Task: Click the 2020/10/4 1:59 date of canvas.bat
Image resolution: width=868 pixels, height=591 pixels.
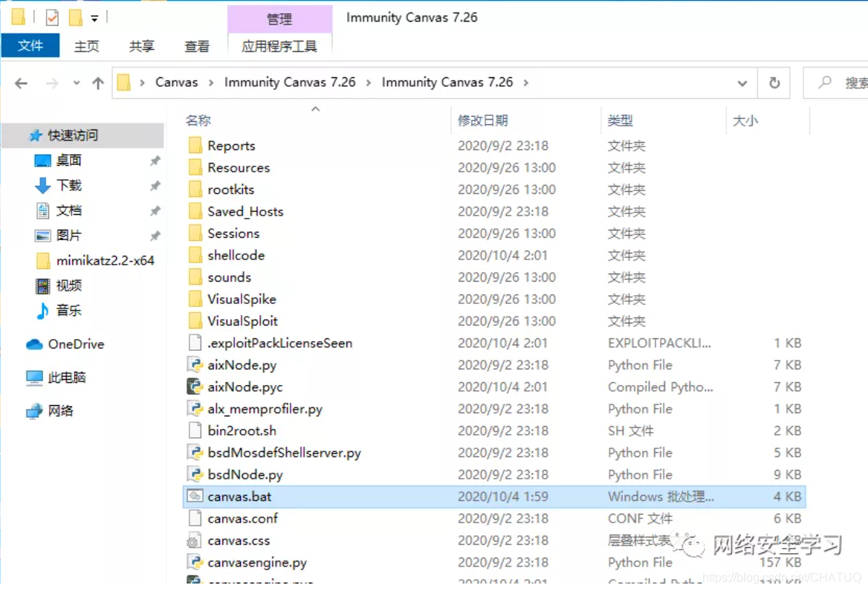Action: click(502, 497)
